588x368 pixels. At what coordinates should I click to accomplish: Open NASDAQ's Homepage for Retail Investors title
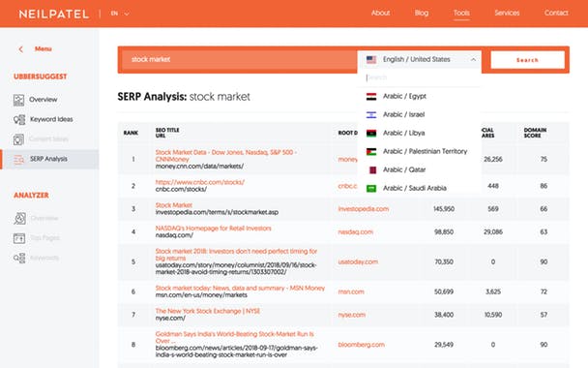tap(213, 229)
